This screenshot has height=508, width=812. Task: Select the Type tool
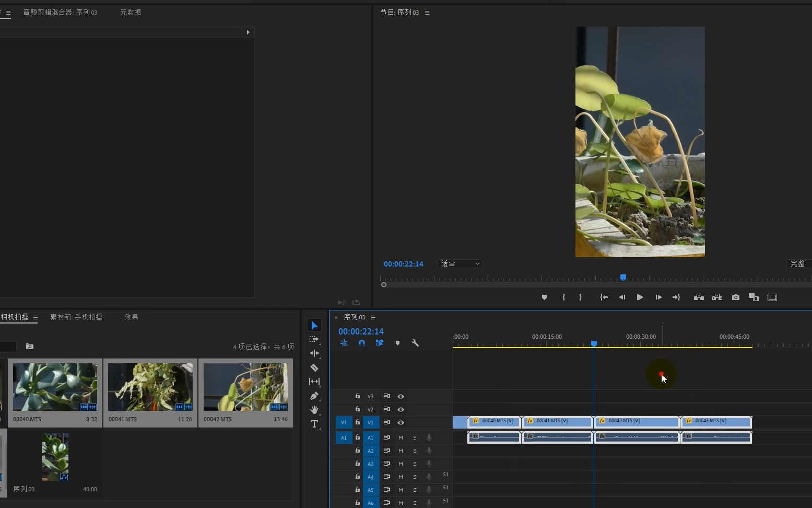click(x=314, y=424)
